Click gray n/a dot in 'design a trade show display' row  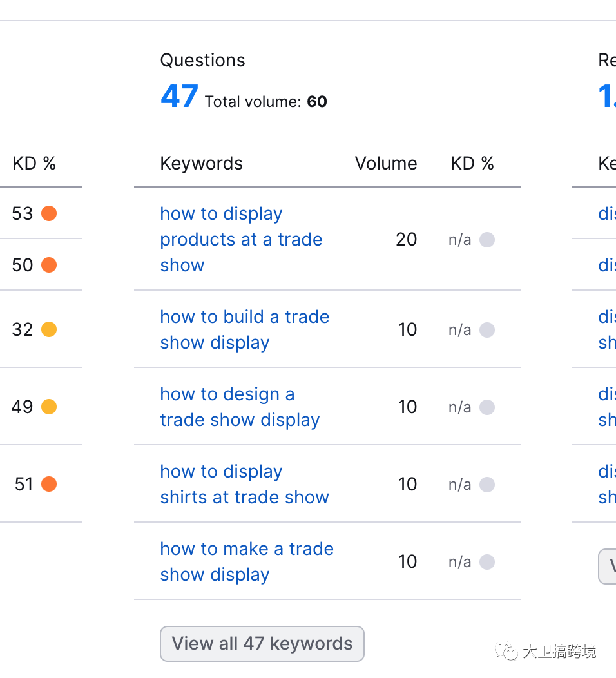click(487, 407)
